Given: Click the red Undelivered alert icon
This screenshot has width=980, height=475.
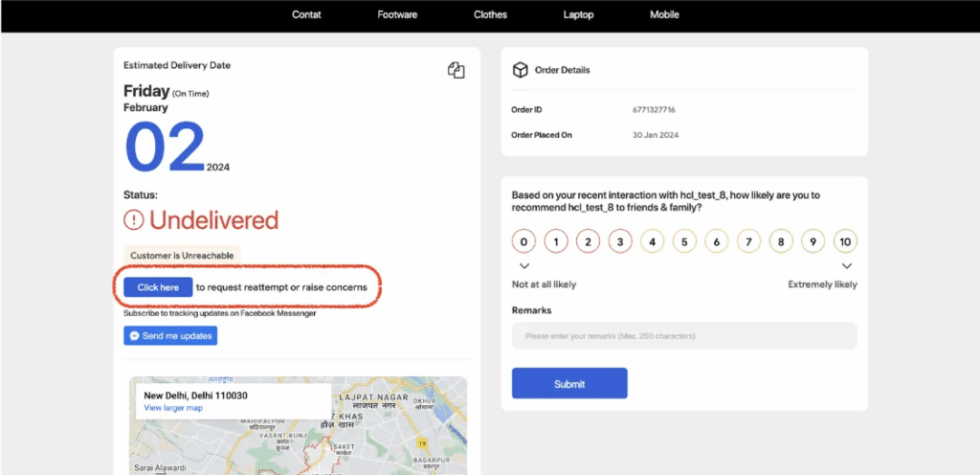Looking at the screenshot, I should (x=134, y=220).
